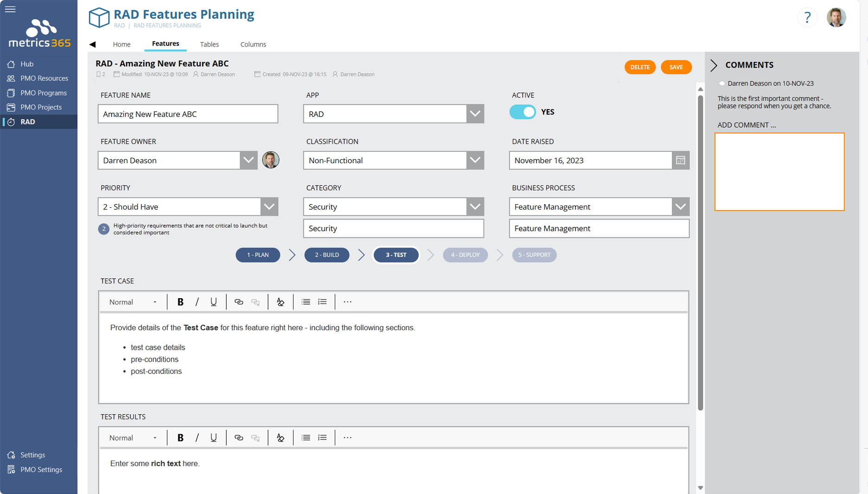The image size is (868, 494).
Task: Toggle the Active switch off
Action: point(523,112)
